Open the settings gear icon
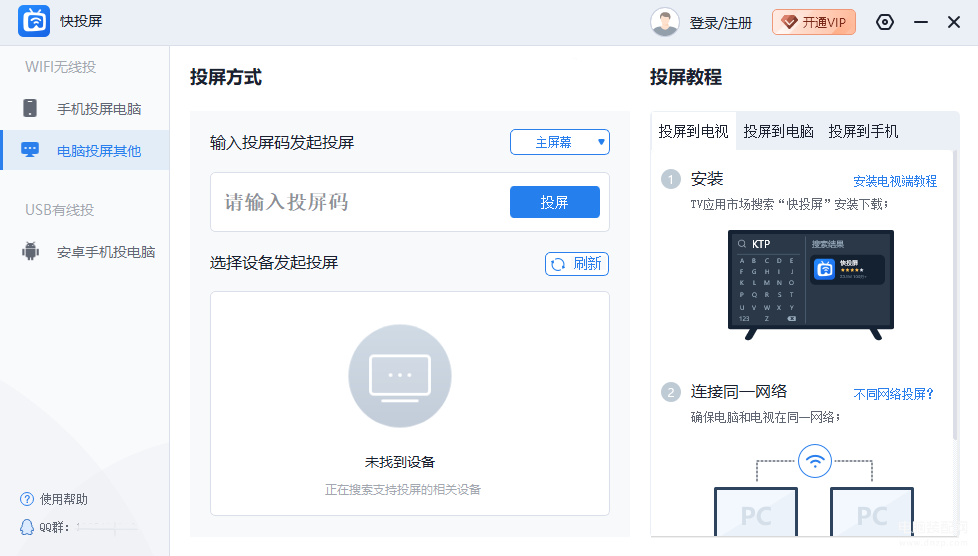Screen dimensions: 978x556 point(884,22)
